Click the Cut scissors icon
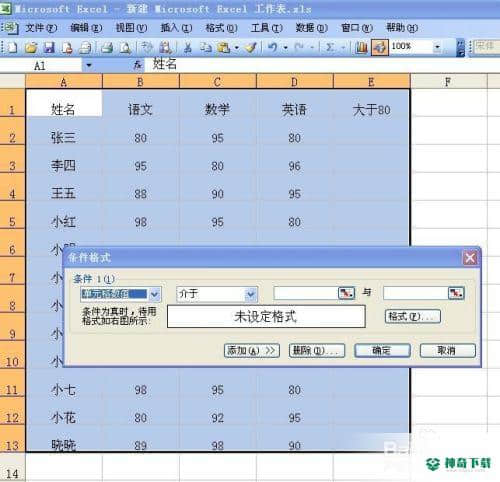Screen dimensions: 500x482 (x=188, y=48)
